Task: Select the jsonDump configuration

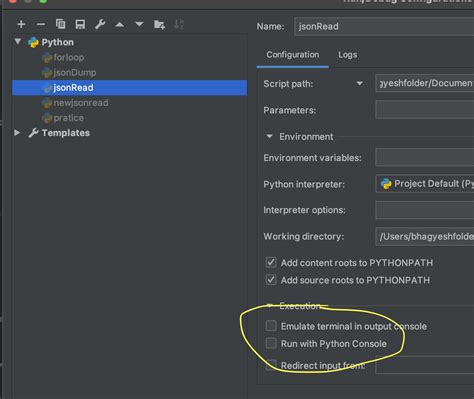Action: point(75,72)
